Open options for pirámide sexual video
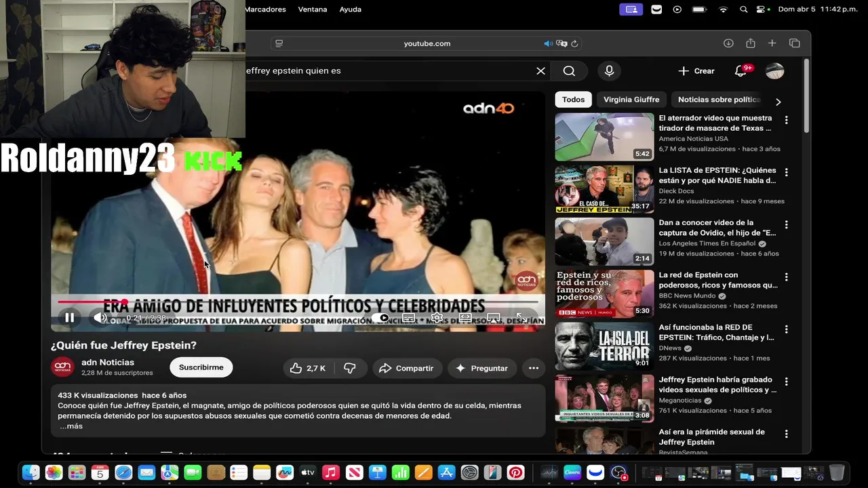Screen dimensions: 868x488 (786, 434)
